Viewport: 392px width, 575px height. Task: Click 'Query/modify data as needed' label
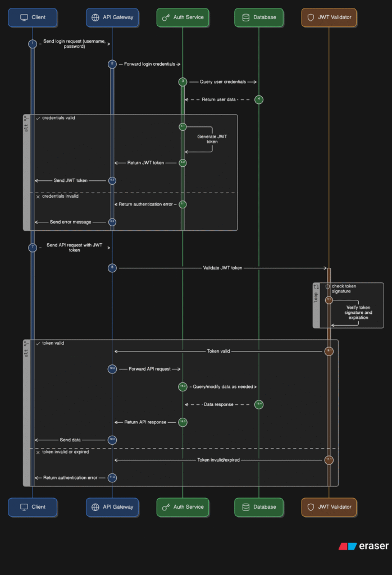(223, 386)
